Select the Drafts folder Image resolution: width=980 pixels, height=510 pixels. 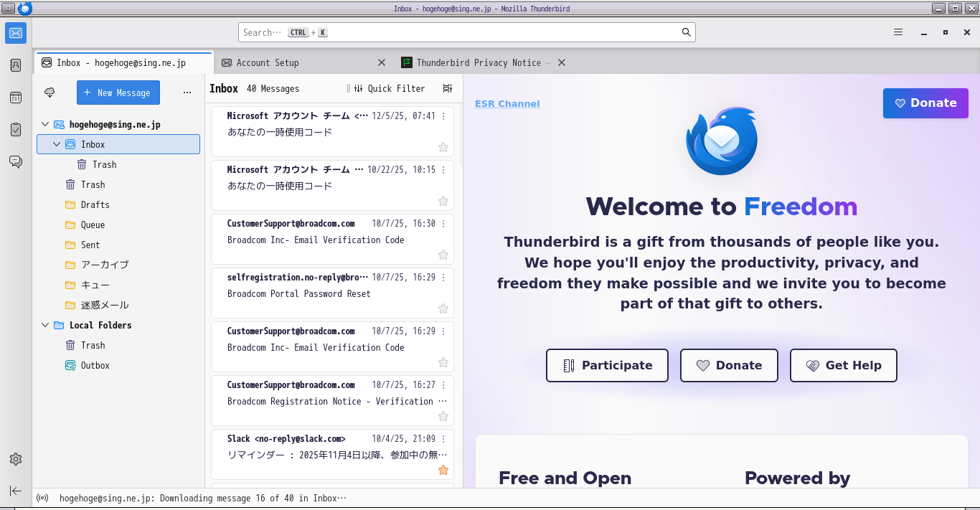pyautogui.click(x=118, y=204)
